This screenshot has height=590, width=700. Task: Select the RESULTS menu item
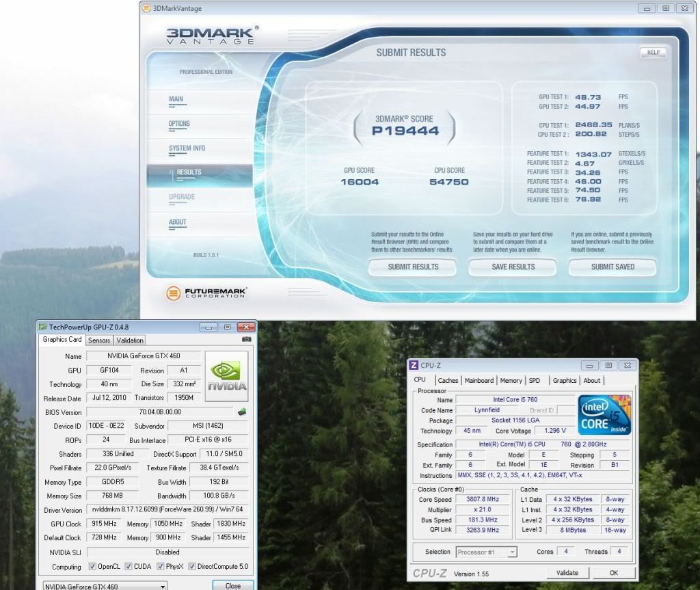[200, 175]
